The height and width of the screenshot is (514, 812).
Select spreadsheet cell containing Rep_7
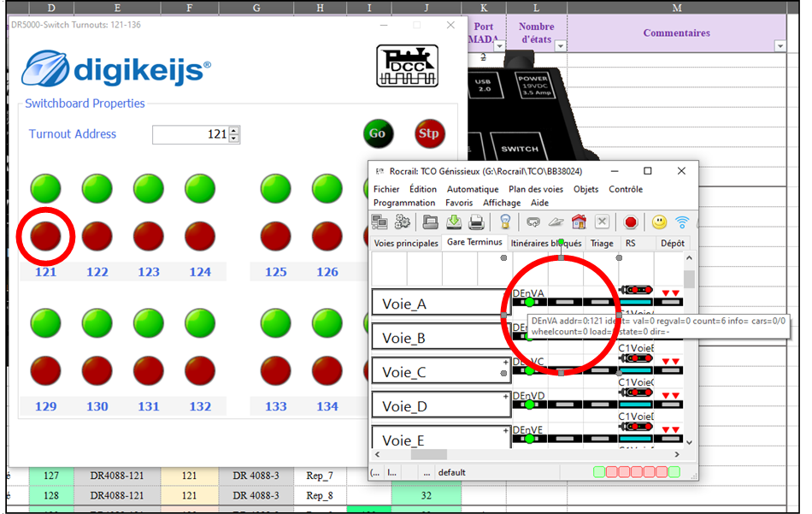tap(320, 476)
